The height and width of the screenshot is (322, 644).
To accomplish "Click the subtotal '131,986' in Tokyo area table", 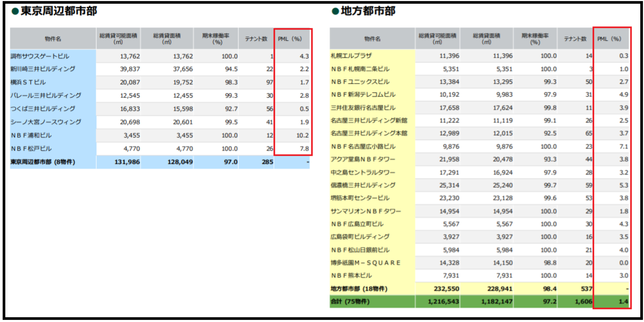I will click(x=127, y=162).
